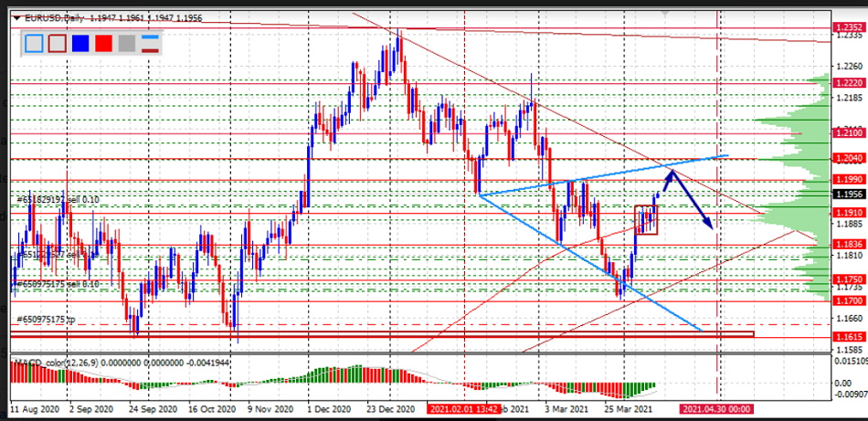The image size is (868, 421).
Task: Click the solid red square button
Action: pos(103,42)
